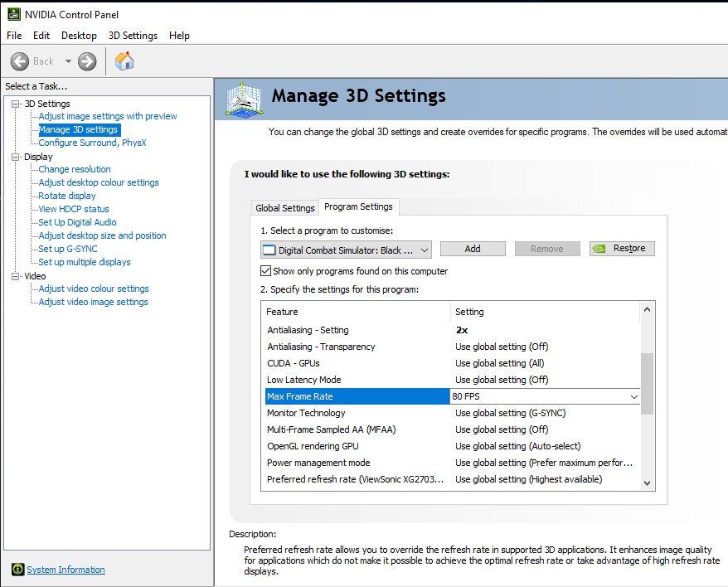Open Rotate display page

click(67, 196)
